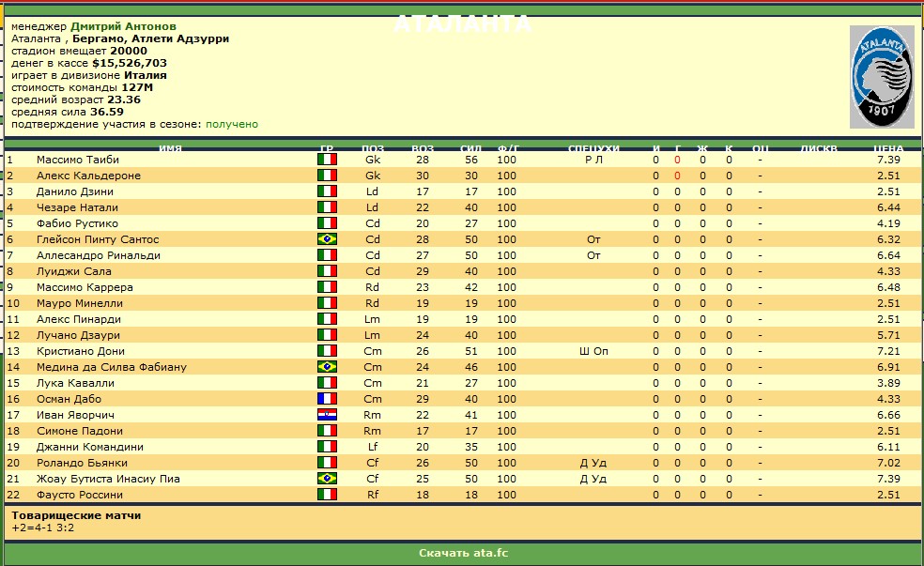Click Italian flag next to Роландо Бьянки
This screenshot has height=566, width=924.
pos(327,463)
